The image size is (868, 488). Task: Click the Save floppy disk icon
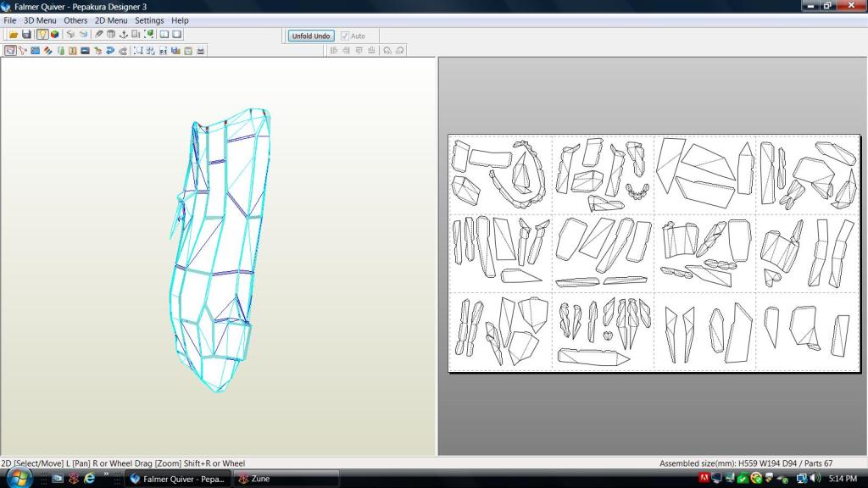[x=26, y=34]
